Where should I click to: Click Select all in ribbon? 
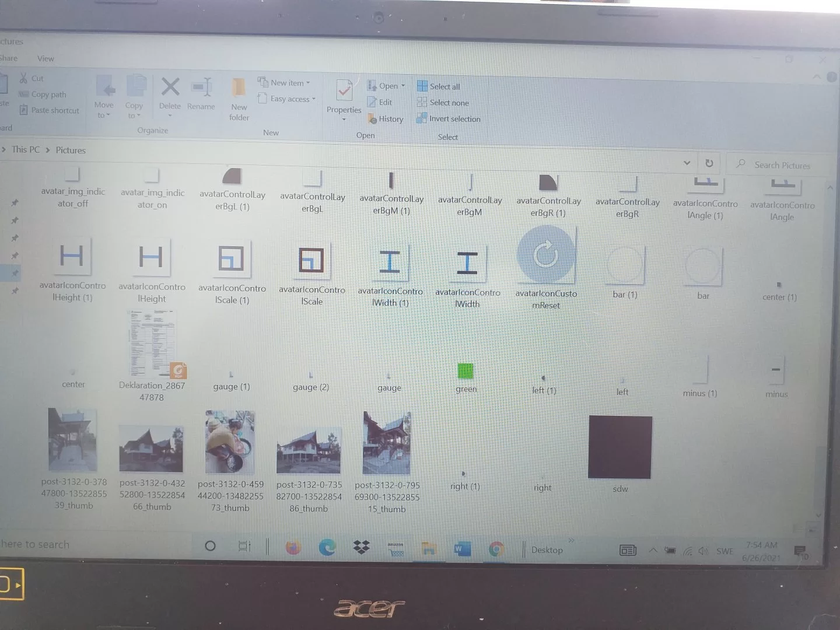coord(439,86)
